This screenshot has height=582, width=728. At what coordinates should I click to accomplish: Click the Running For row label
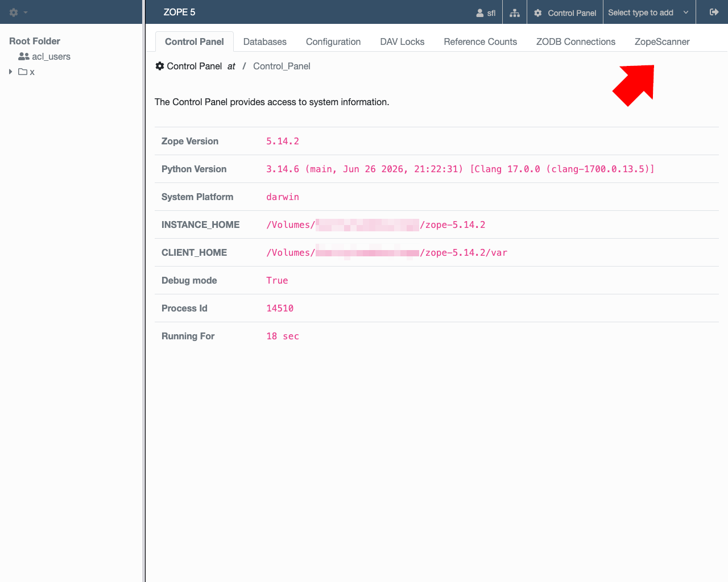[x=188, y=336]
